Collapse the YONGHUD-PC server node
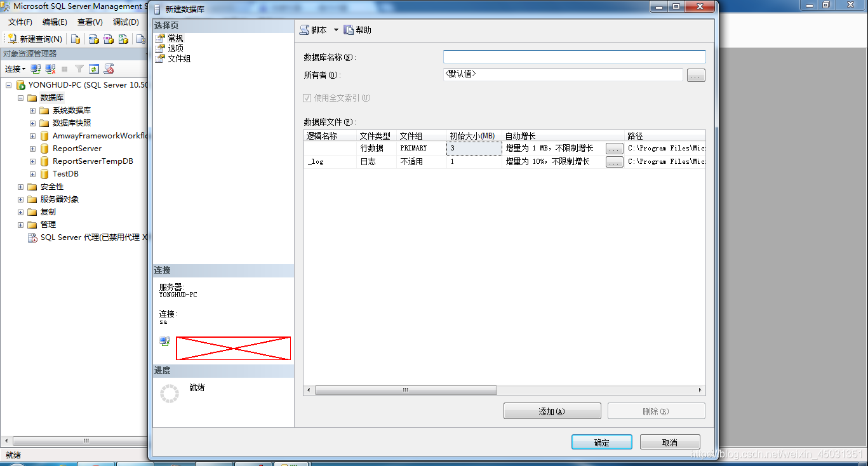Screen dimensions: 868x466 9,85
